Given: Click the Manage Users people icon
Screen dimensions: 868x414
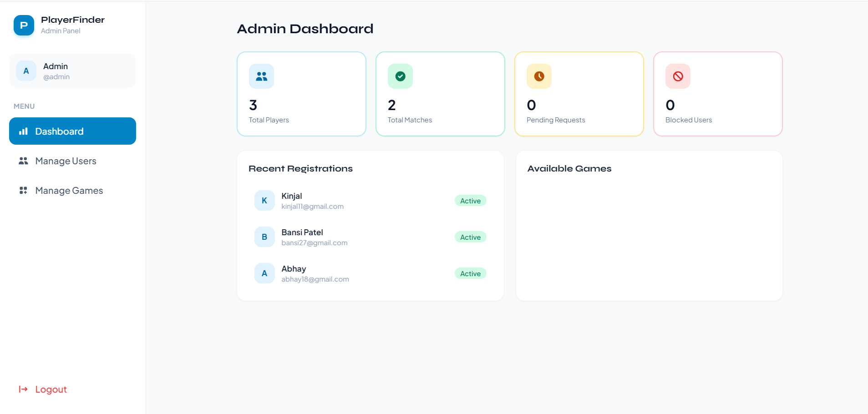Looking at the screenshot, I should (23, 161).
